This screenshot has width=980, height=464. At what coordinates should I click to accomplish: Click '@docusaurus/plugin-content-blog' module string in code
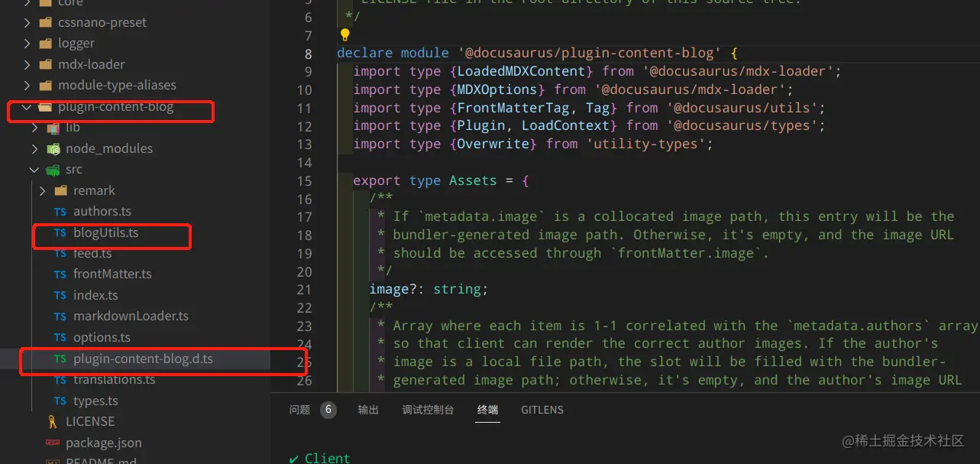[x=590, y=53]
